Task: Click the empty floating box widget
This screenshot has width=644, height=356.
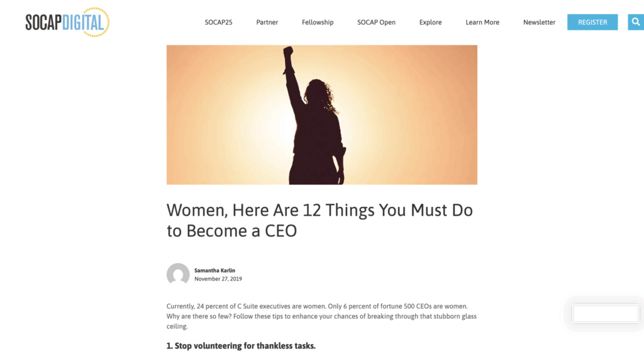Action: tap(606, 313)
